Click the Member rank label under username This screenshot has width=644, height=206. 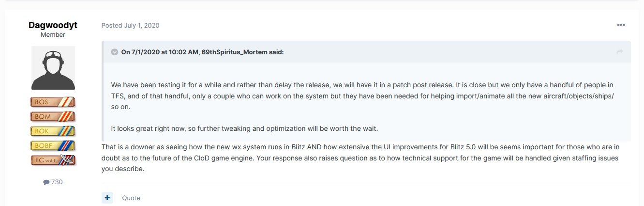[53, 35]
